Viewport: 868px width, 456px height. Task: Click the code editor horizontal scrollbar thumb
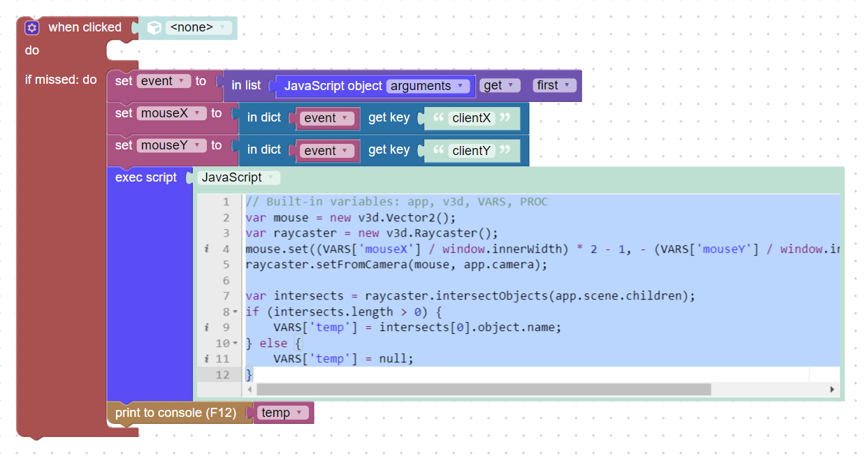pos(484,389)
